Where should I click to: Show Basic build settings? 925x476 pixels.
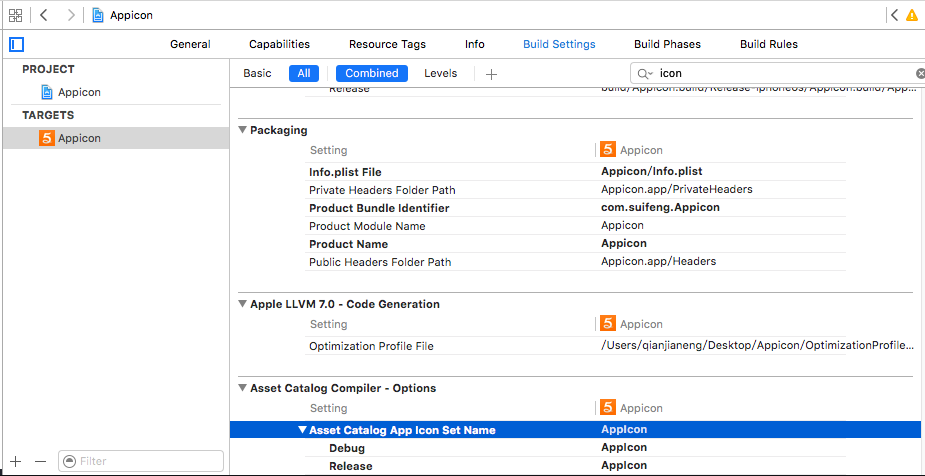tap(257, 73)
